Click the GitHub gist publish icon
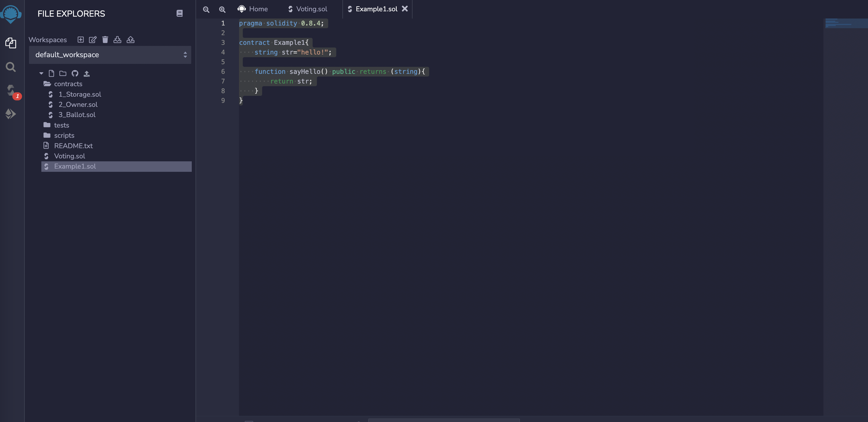 75,74
